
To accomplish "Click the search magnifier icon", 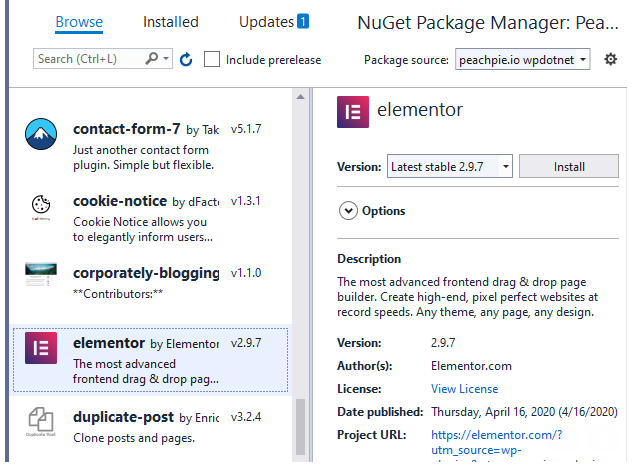I will tap(152, 59).
